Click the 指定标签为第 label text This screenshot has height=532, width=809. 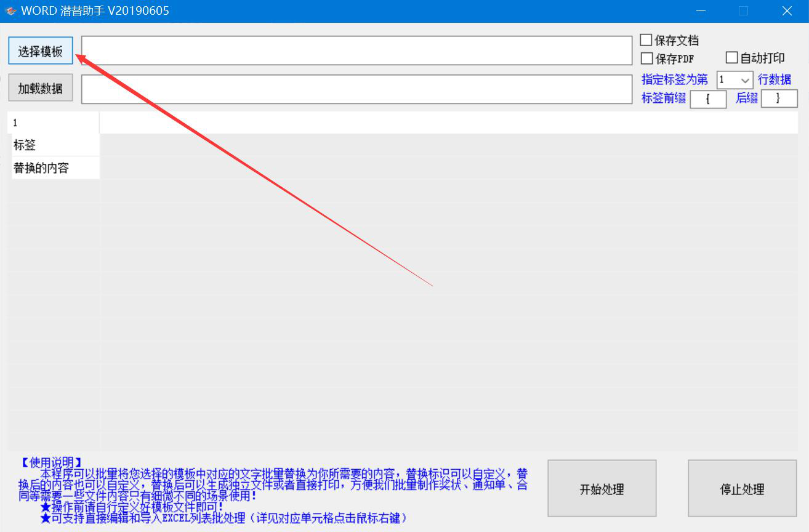[x=675, y=79]
